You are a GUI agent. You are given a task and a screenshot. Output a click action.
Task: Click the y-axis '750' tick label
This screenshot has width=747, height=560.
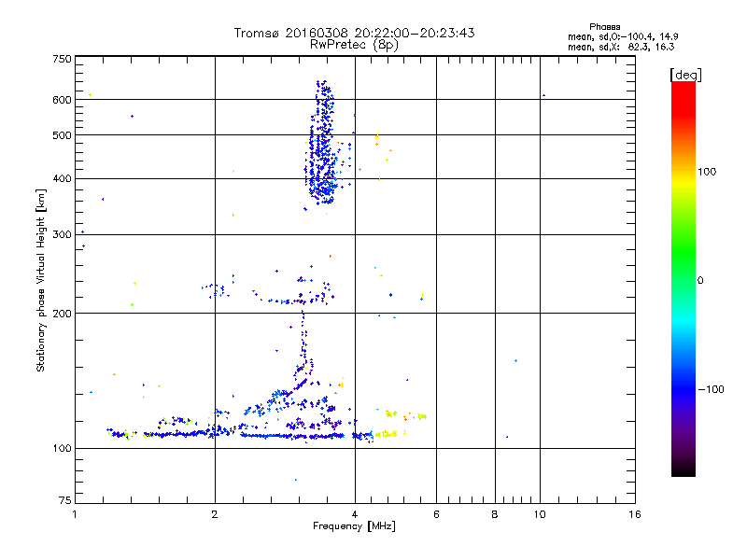(x=63, y=59)
